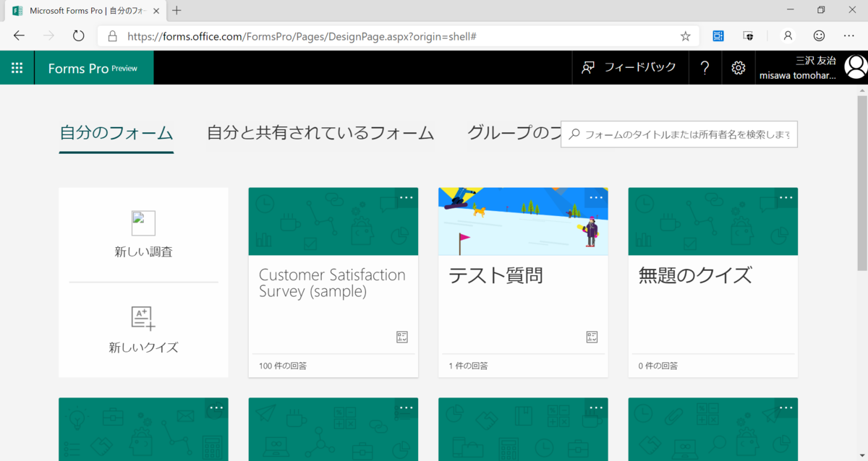Create 新しい調査 new survey
This screenshot has width=868, height=461.
[143, 235]
